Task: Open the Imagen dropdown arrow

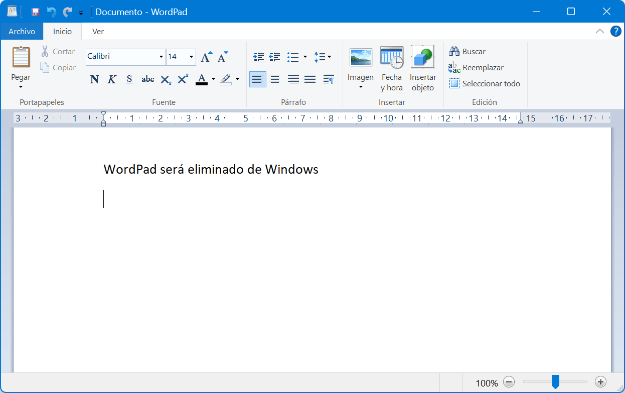Action: 361,87
